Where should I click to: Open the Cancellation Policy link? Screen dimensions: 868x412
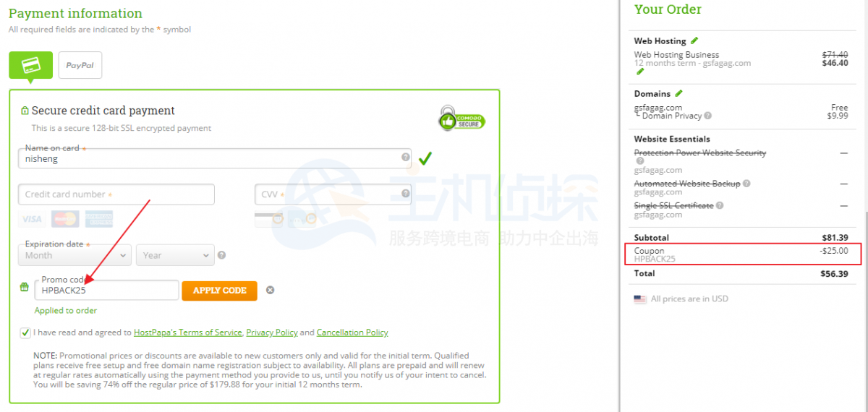click(x=352, y=332)
